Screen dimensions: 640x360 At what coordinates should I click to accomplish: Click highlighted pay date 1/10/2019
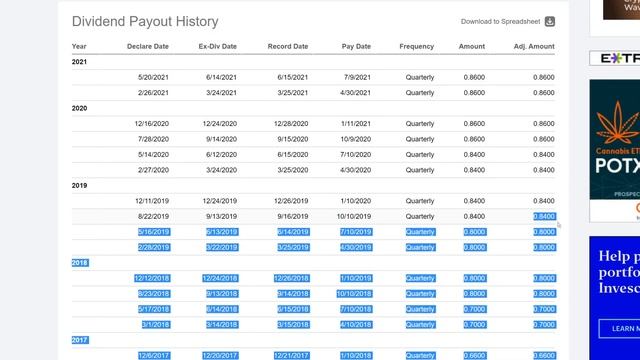[x=356, y=278]
